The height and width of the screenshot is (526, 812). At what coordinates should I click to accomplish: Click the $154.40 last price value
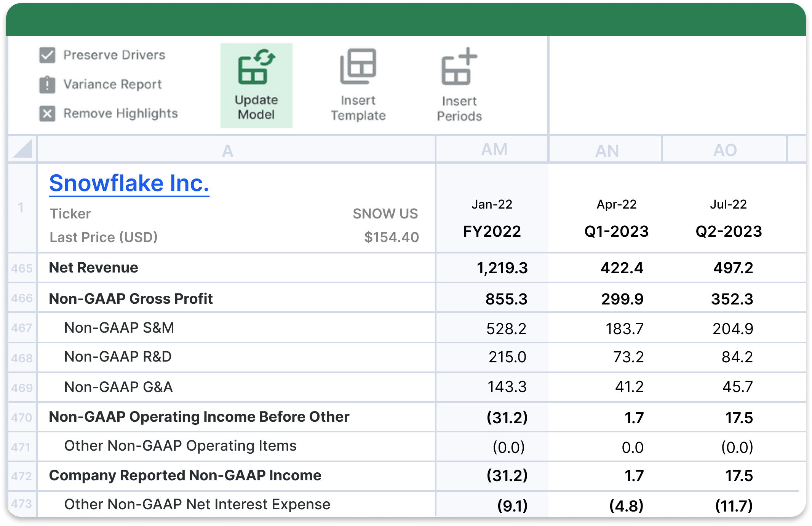391,237
